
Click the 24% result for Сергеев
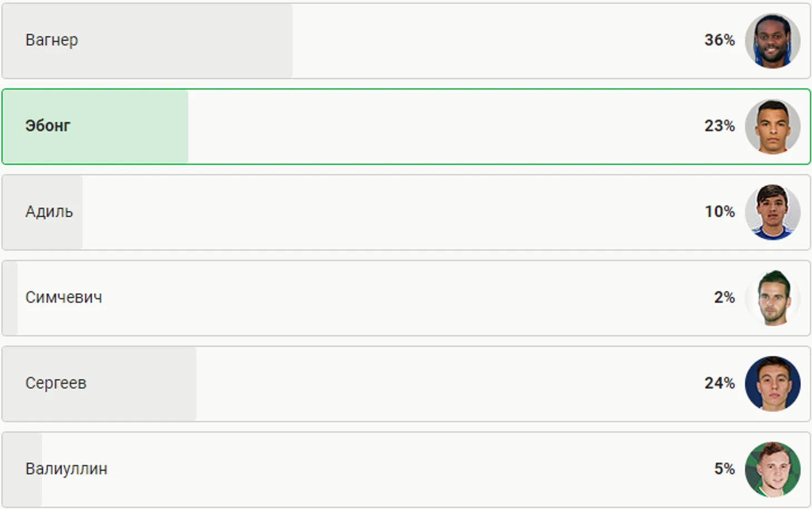click(719, 383)
